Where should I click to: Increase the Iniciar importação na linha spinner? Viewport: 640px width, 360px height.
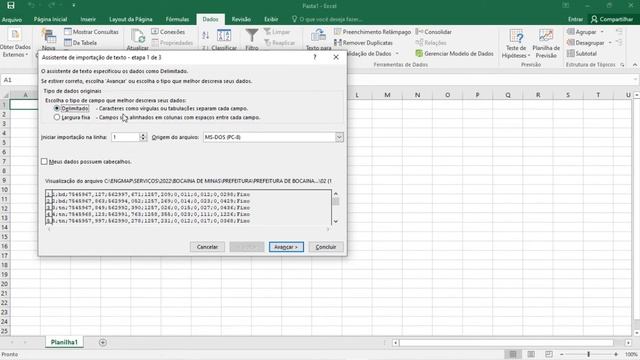pyautogui.click(x=143, y=135)
